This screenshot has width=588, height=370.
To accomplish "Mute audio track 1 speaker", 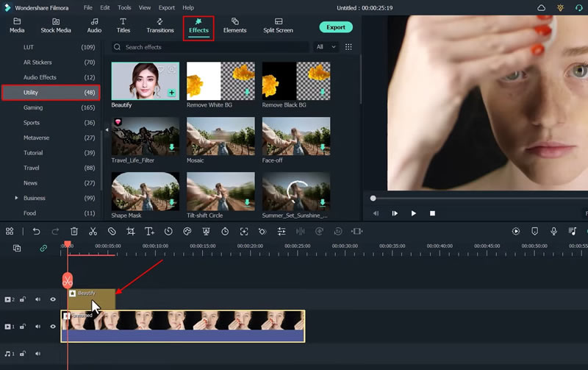I will pyautogui.click(x=38, y=354).
